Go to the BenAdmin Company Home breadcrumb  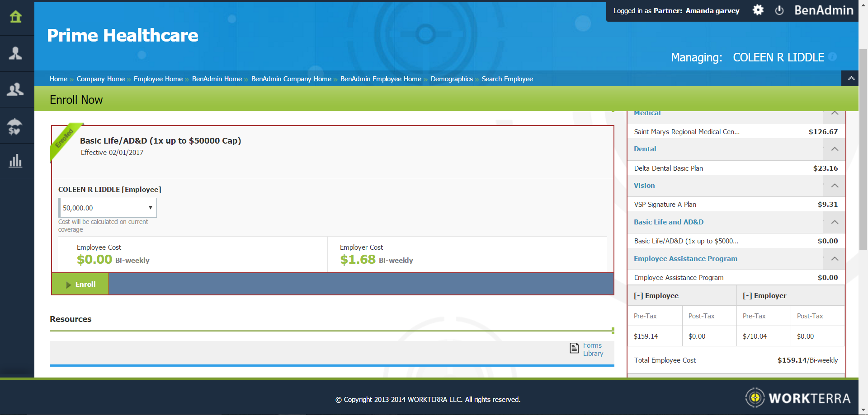click(x=291, y=79)
